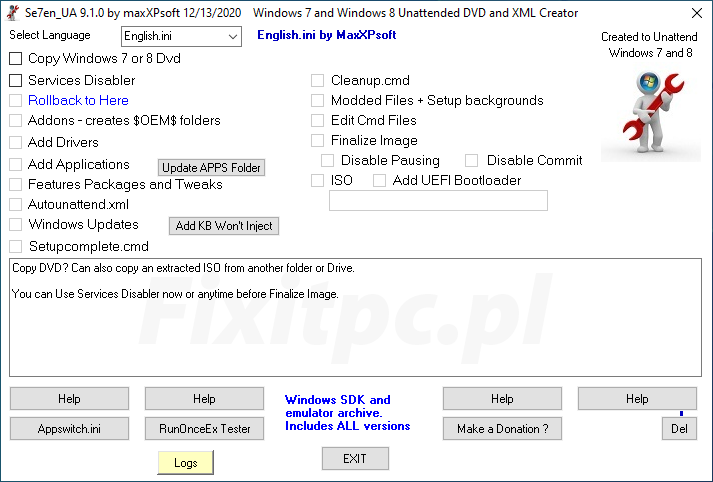Click the EXIT button
The height and width of the screenshot is (482, 713).
tap(355, 459)
